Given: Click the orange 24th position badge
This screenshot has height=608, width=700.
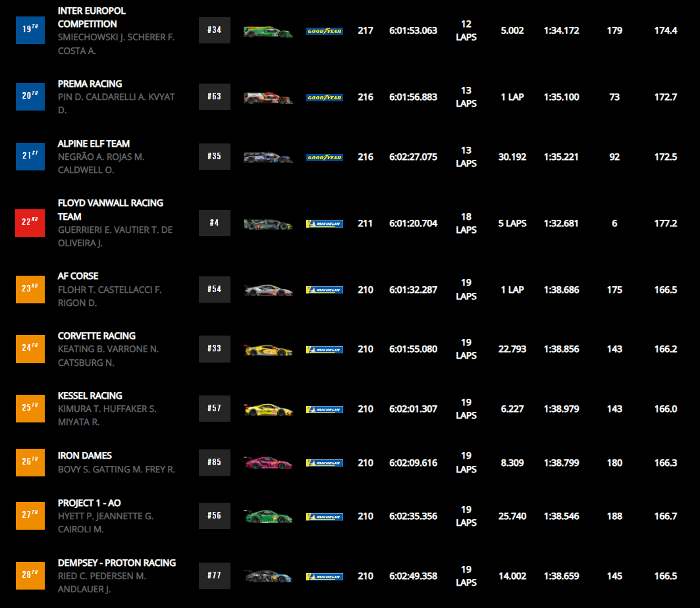Looking at the screenshot, I should [30, 348].
